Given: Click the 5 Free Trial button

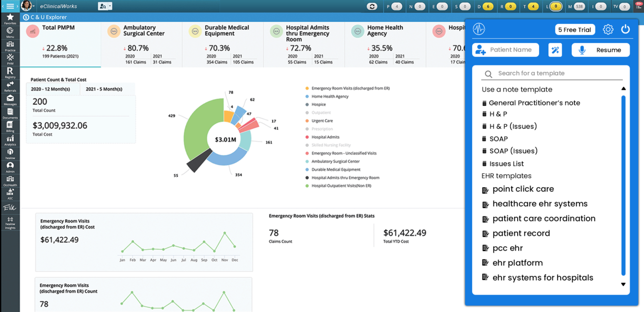Looking at the screenshot, I should pyautogui.click(x=575, y=30).
